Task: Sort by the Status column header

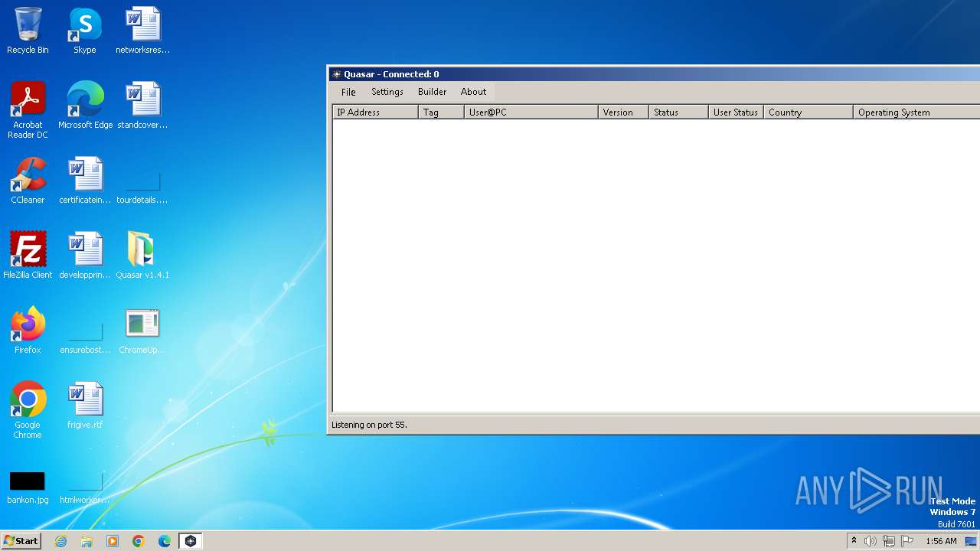Action: point(678,112)
